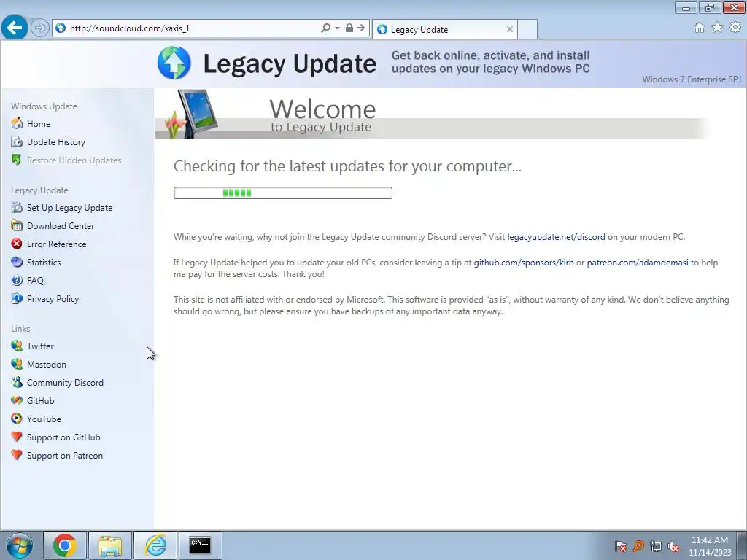Click the Privacy Policy info icon
This screenshot has height=560, width=747.
pyautogui.click(x=17, y=298)
